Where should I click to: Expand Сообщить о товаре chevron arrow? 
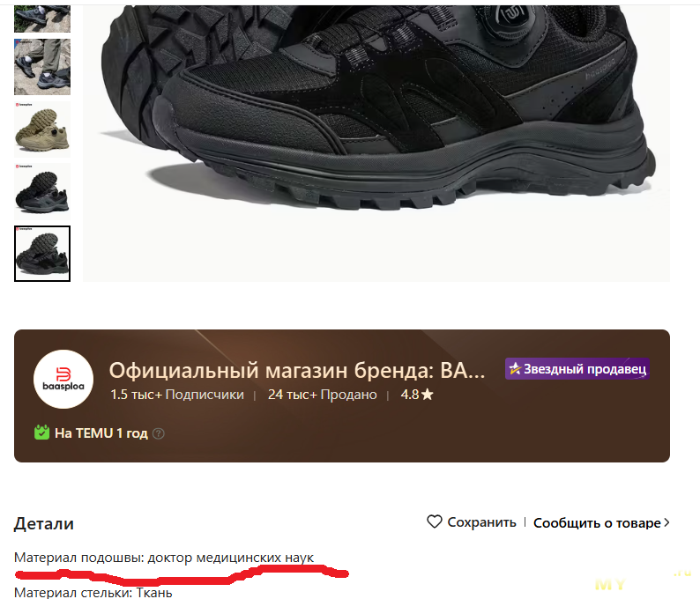pyautogui.click(x=666, y=522)
